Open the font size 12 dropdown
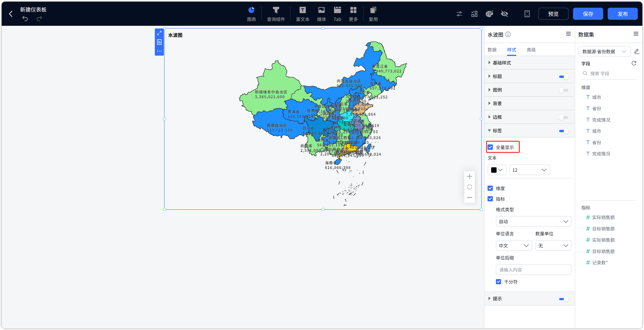 (530, 170)
